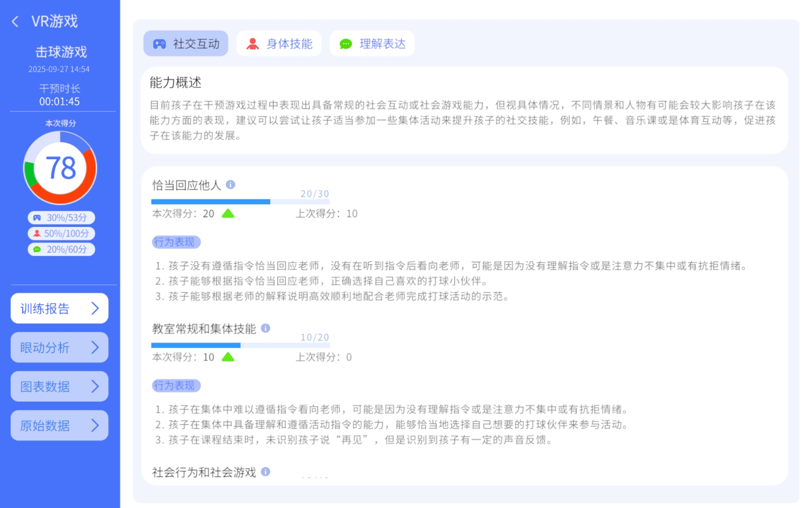Open the info tooltip beside 教室常规和集体技能
The height and width of the screenshot is (508, 812).
point(266,329)
